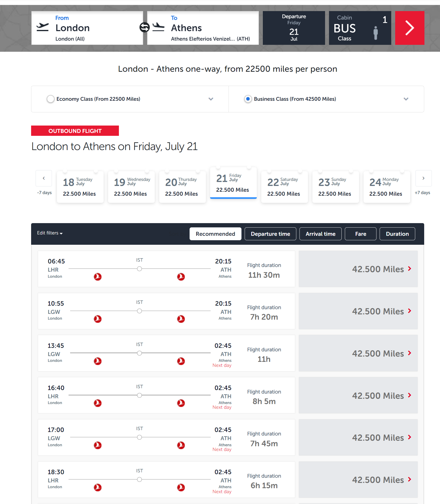The height and width of the screenshot is (504, 440).
Task: Expand the Economy Class details chevron
Action: coord(211,99)
